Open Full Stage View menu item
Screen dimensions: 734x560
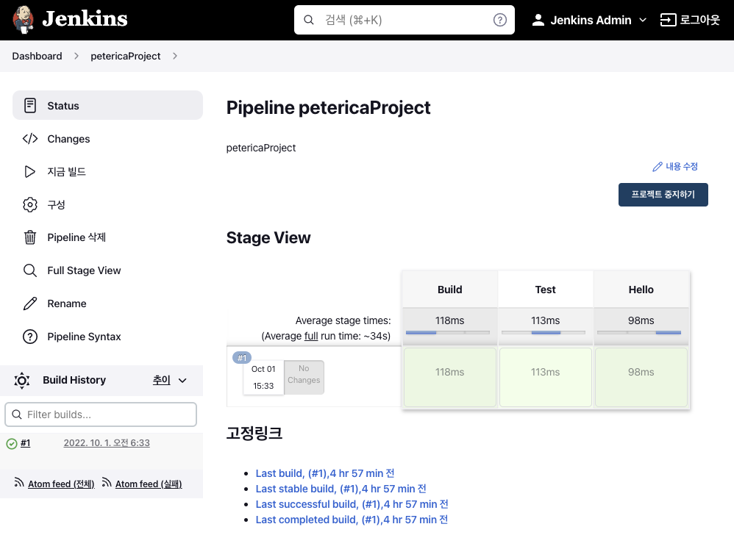(107, 270)
